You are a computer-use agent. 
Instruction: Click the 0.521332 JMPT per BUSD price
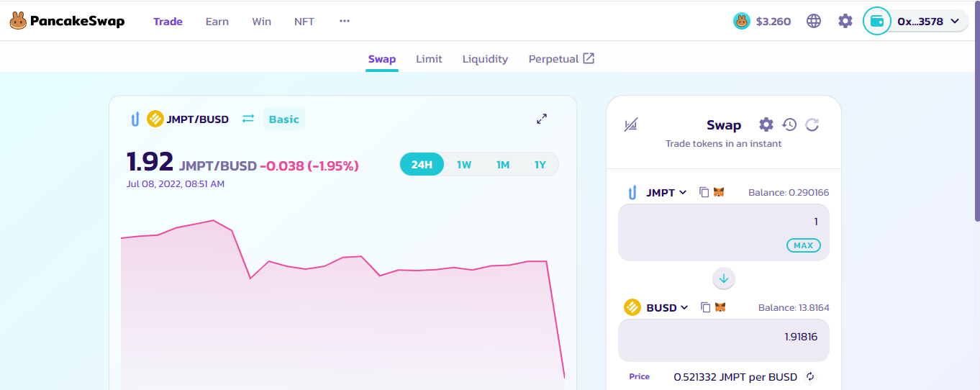coord(735,376)
